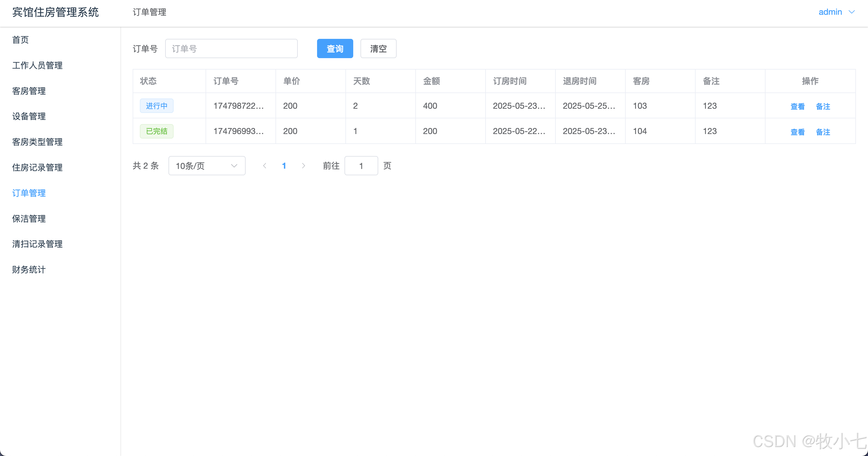
Task: Click the next page arrow icon
Action: (x=303, y=166)
